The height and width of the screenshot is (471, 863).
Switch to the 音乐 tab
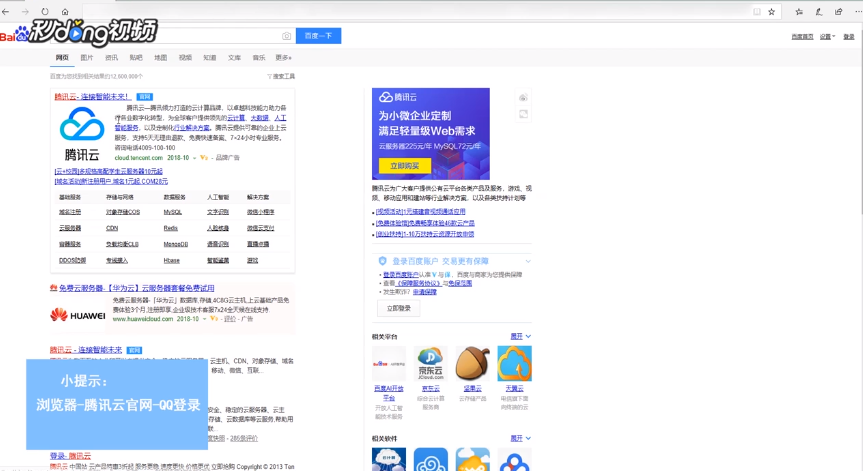click(259, 57)
